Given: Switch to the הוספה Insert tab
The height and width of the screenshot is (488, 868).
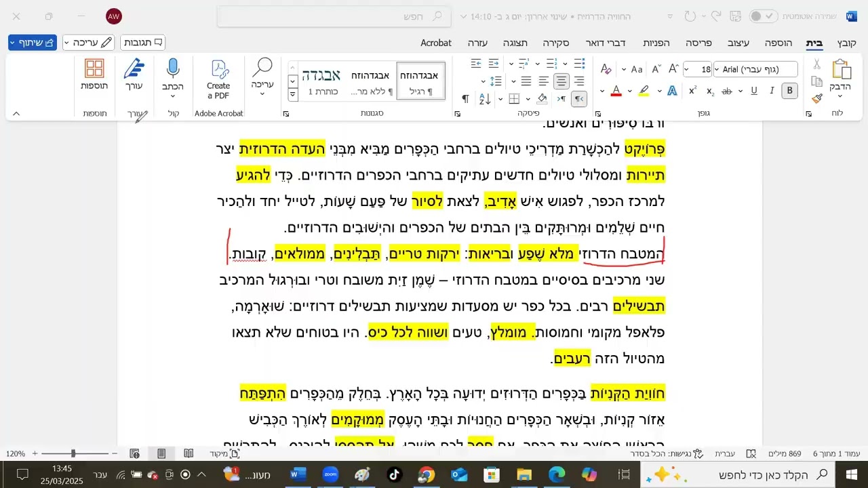Looking at the screenshot, I should coord(778,43).
